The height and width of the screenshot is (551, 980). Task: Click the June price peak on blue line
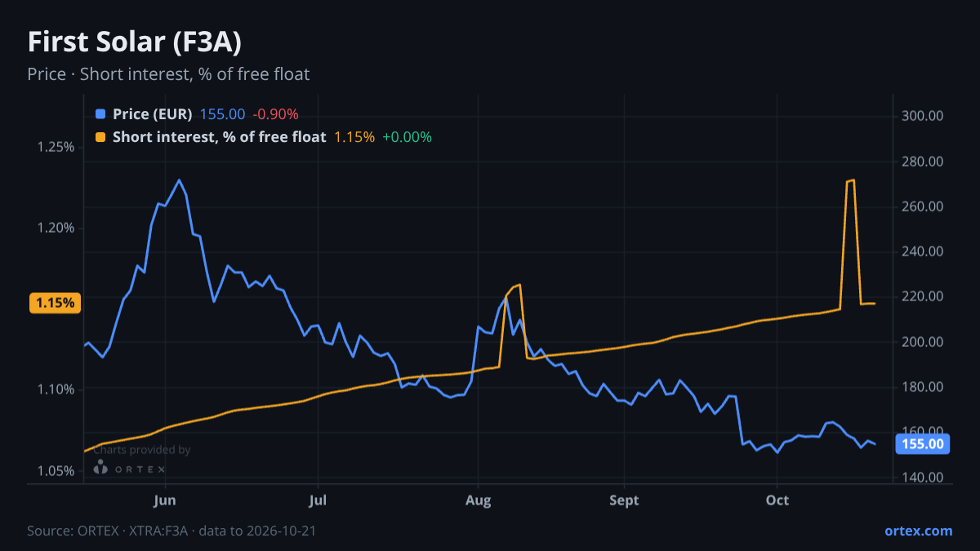pos(179,180)
